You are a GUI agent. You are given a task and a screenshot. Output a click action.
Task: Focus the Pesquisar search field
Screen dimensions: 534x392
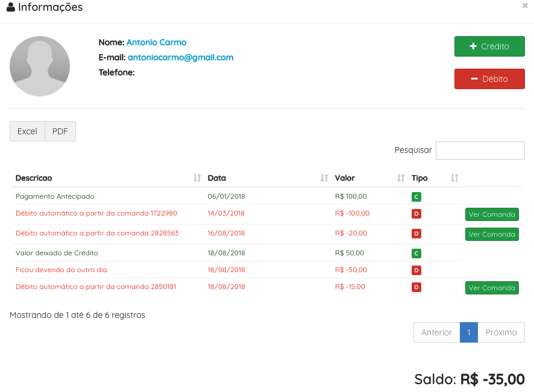pos(480,151)
